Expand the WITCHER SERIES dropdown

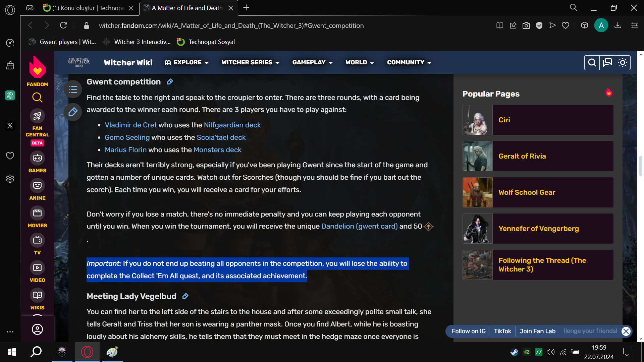coord(251,62)
